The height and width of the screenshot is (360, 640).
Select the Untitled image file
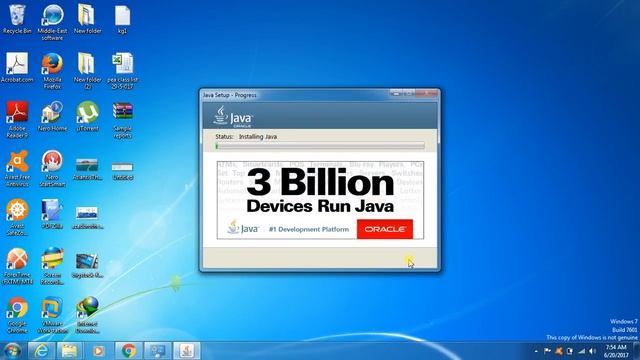click(x=122, y=171)
